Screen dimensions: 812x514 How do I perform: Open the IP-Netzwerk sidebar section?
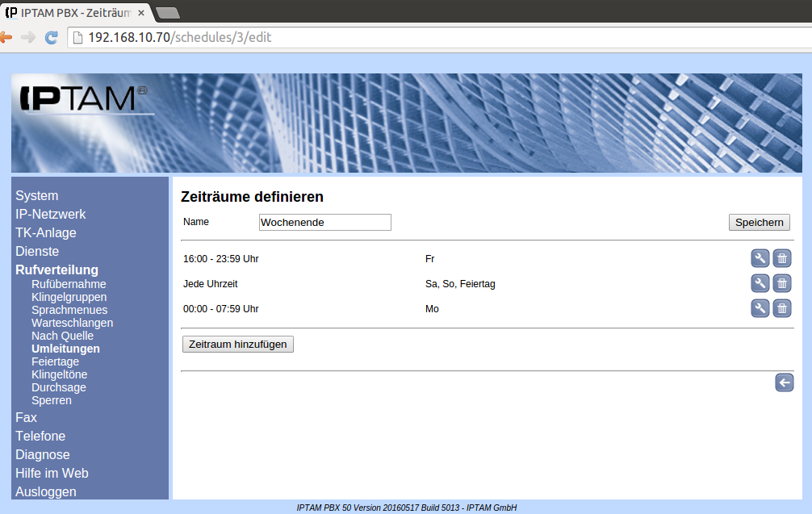(50, 214)
